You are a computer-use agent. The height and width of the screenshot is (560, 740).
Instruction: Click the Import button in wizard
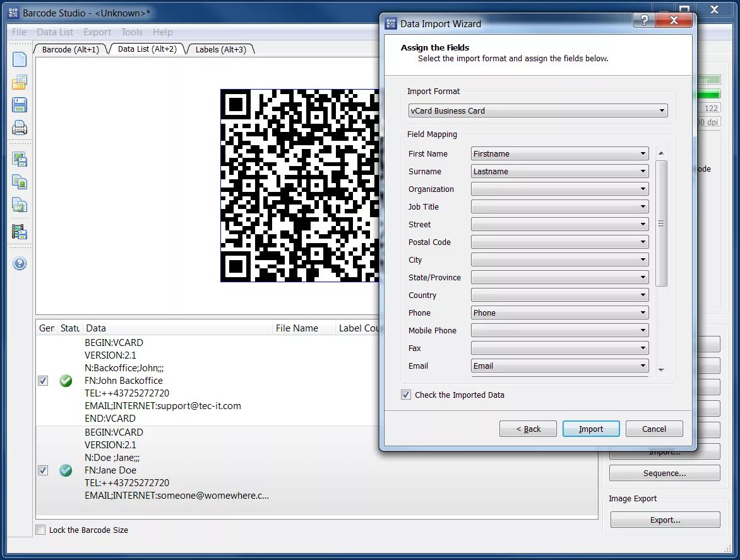(591, 429)
